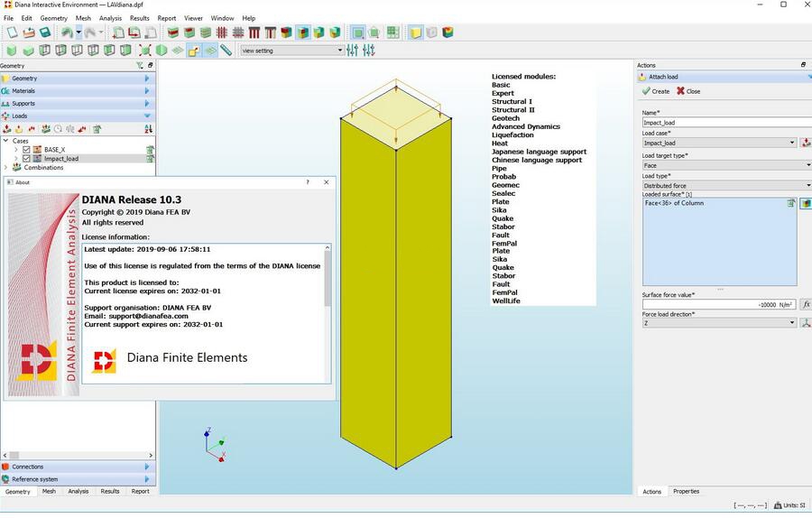Click the Name input field
This screenshot has height=518, width=812.
pos(727,122)
